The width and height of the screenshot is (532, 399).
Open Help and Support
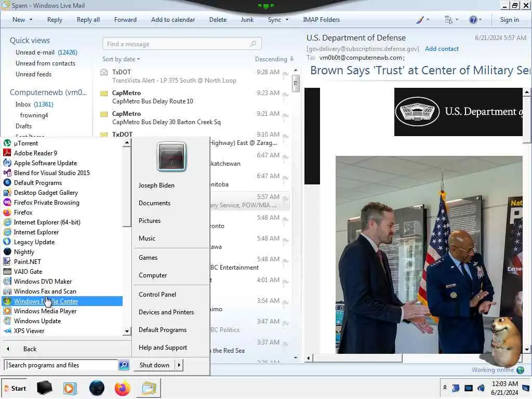tap(163, 348)
